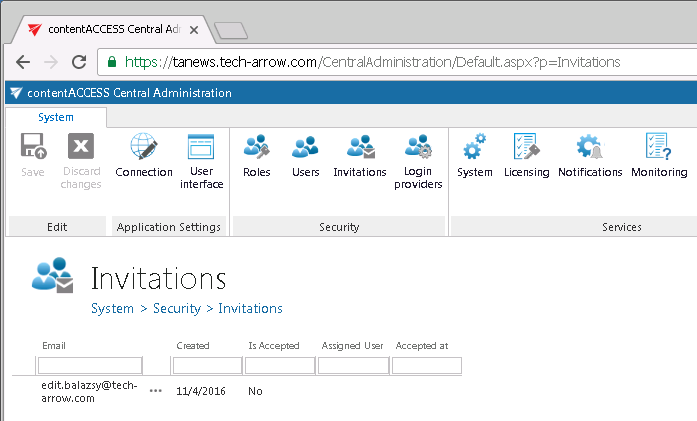This screenshot has height=421, width=697.
Task: Click the Created filter input field
Action: click(x=207, y=365)
